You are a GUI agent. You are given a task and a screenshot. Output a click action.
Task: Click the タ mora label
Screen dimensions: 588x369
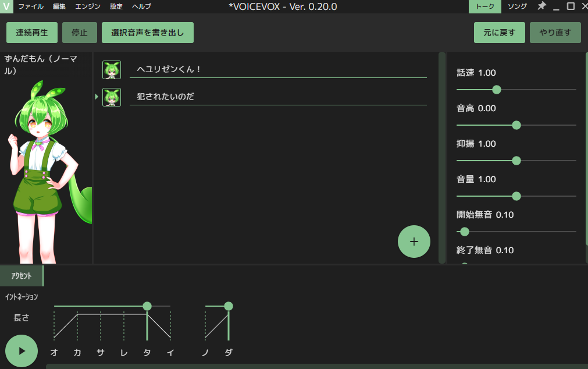(x=147, y=353)
